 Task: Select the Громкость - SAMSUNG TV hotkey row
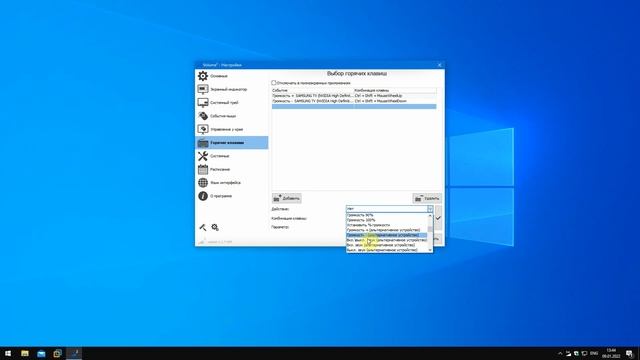tap(354, 101)
